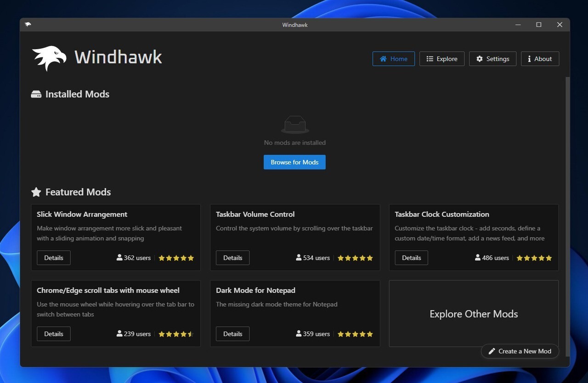
Task: Open Details for Dark Mode for Notepad
Action: pos(233,334)
